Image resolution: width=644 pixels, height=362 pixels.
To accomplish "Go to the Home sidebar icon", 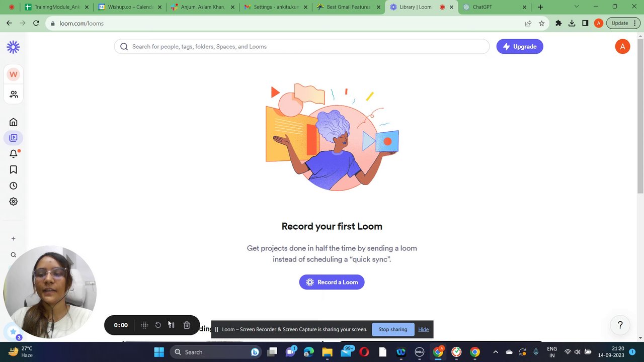I will coord(14,122).
